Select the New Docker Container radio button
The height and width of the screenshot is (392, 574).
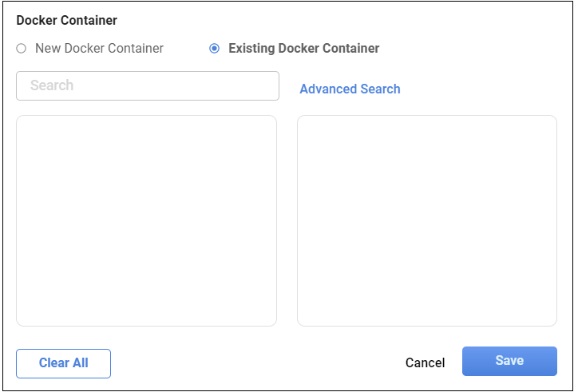pyautogui.click(x=22, y=49)
